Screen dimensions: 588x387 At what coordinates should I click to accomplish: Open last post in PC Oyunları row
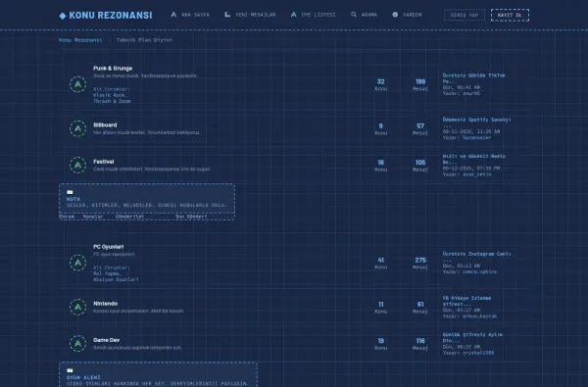(476, 257)
